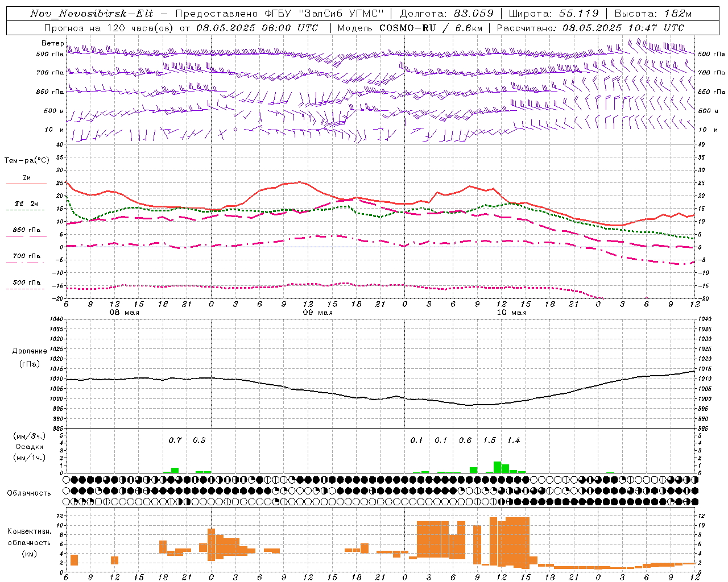The height and width of the screenshot is (582, 728).
Task: Click the Тем-ра(°C) temperature panel label
Action: pos(27,161)
